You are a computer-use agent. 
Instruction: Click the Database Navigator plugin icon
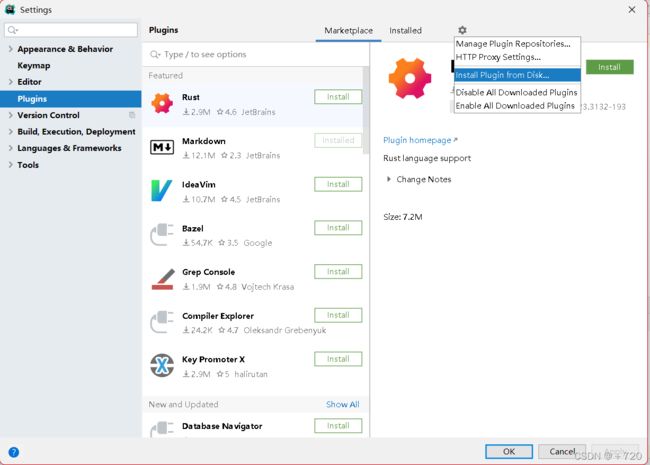pyautogui.click(x=162, y=429)
